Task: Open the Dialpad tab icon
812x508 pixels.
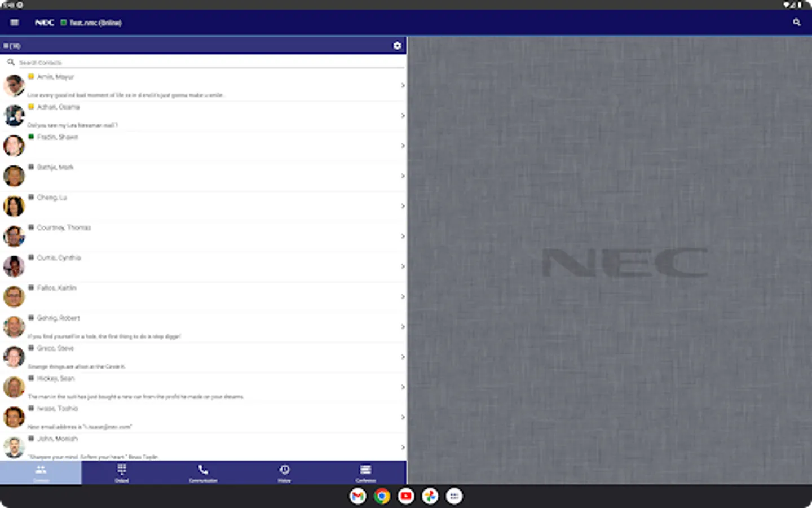Action: click(x=122, y=469)
